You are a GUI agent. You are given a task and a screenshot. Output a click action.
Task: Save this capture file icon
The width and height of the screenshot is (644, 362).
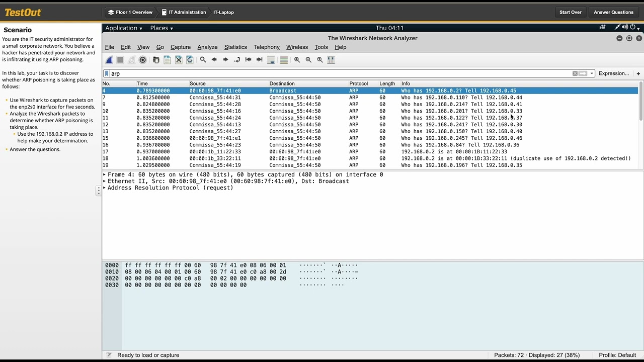(x=167, y=60)
